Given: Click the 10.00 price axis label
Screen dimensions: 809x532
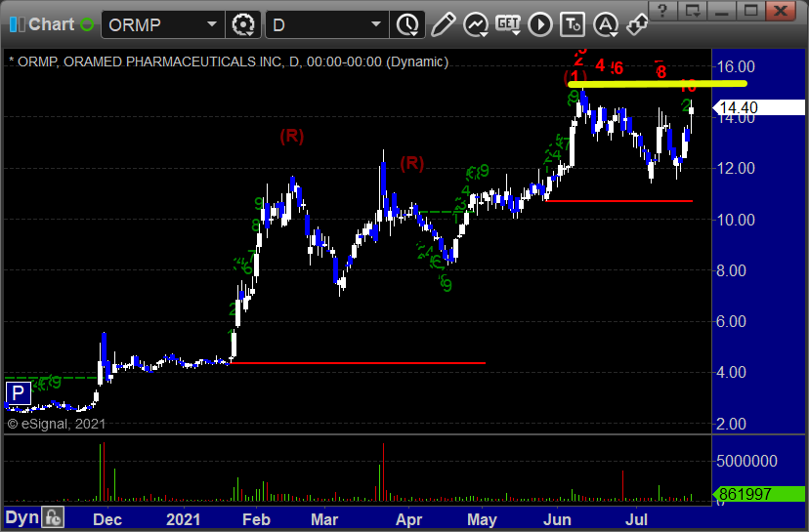Looking at the screenshot, I should (735, 220).
